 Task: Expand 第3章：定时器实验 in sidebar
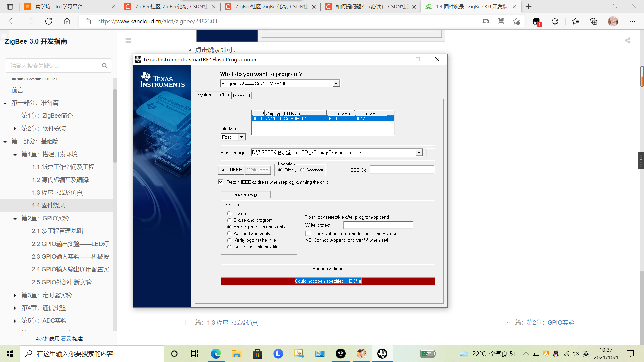pyautogui.click(x=15, y=295)
